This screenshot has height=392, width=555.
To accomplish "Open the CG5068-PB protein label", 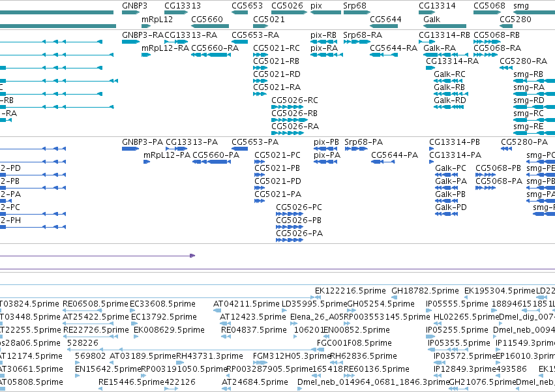I will [x=498, y=168].
